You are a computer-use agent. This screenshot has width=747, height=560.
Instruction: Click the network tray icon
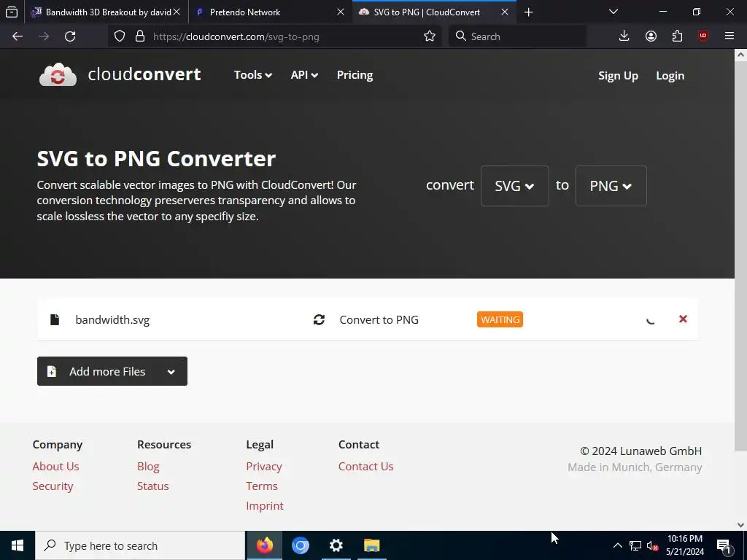(635, 545)
